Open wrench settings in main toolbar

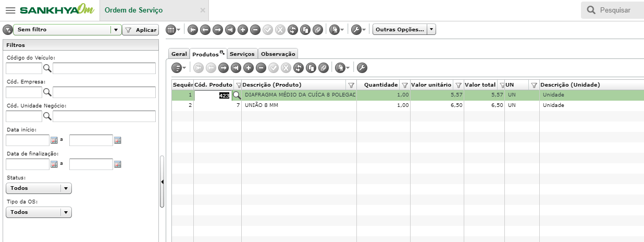[x=357, y=30]
